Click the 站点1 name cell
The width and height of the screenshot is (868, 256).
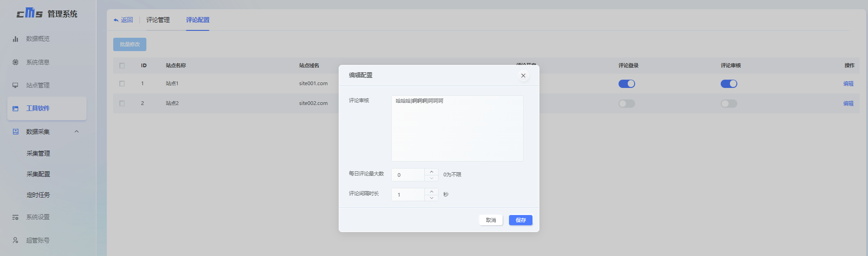coord(172,83)
